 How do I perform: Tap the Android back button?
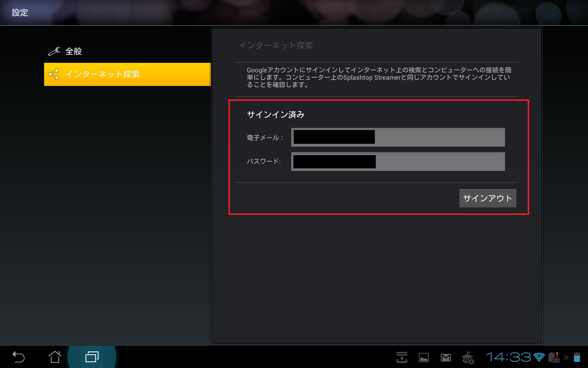click(18, 357)
